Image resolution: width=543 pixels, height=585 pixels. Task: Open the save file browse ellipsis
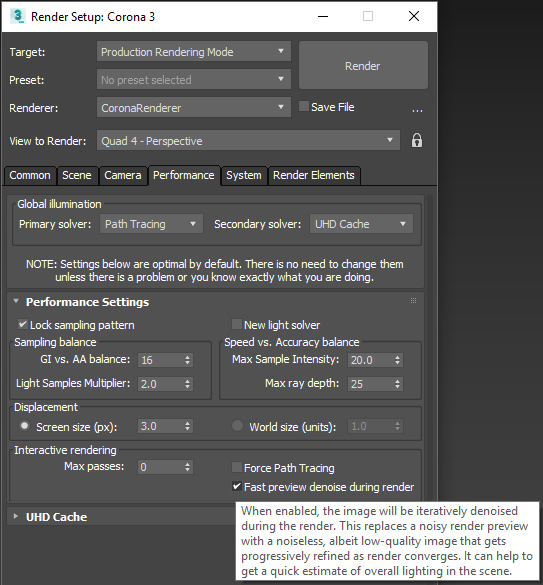417,110
